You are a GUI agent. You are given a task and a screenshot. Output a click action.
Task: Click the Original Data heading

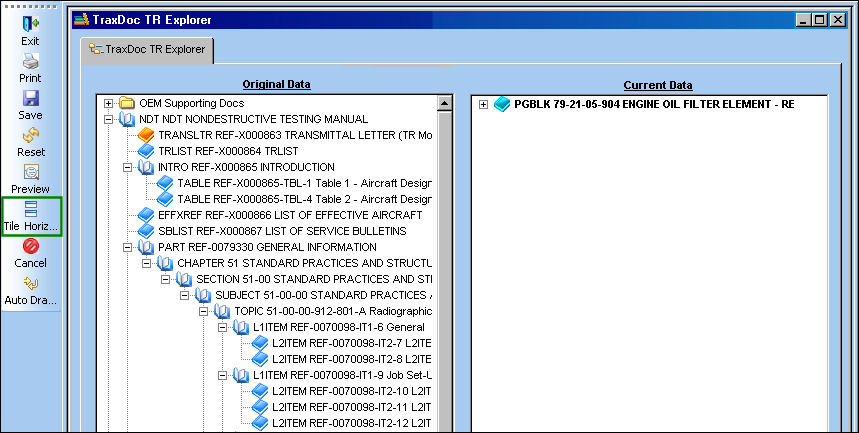pos(277,84)
